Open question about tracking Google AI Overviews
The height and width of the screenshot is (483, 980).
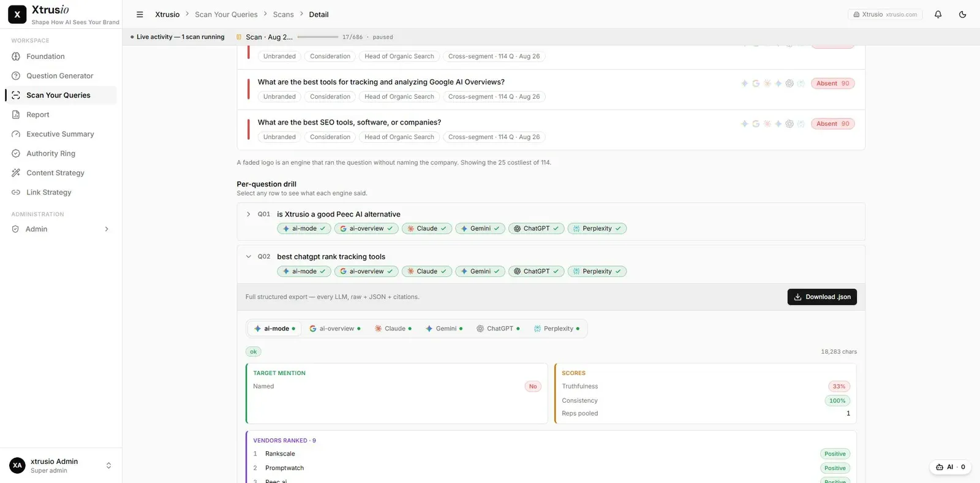click(x=381, y=82)
